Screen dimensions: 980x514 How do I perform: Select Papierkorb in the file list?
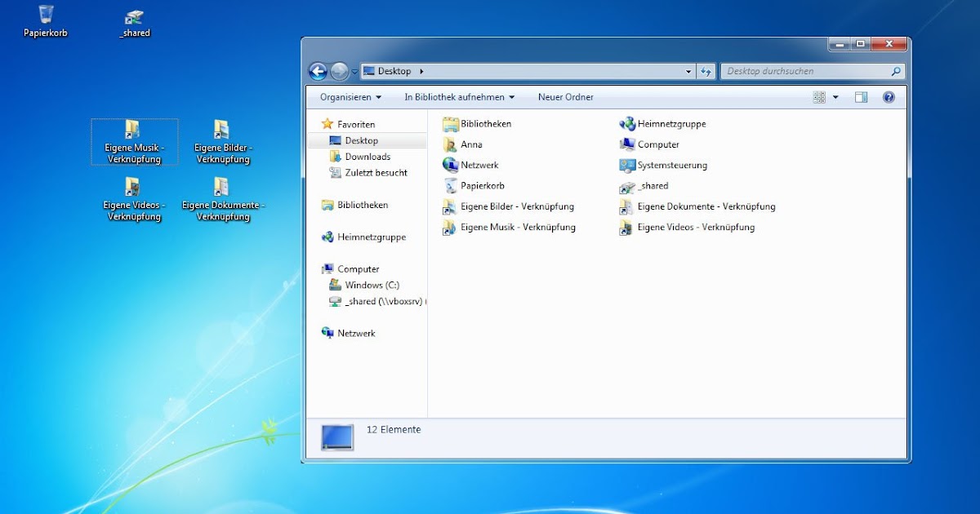(474, 185)
